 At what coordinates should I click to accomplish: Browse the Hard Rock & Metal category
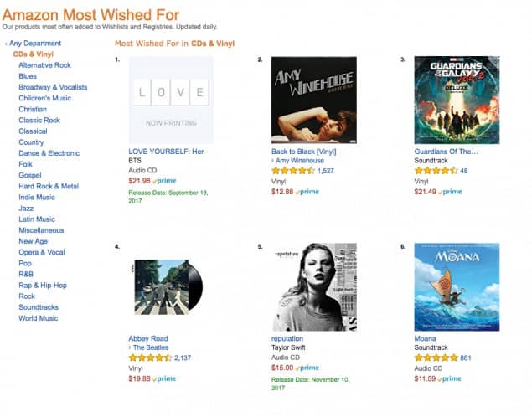49,186
